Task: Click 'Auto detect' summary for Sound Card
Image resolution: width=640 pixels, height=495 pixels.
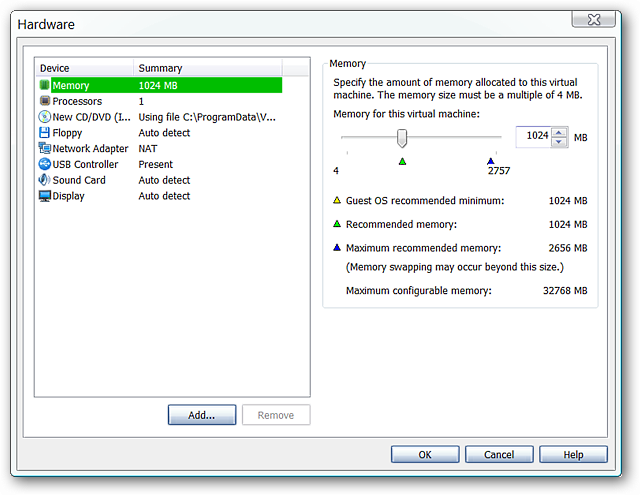Action: tap(164, 180)
